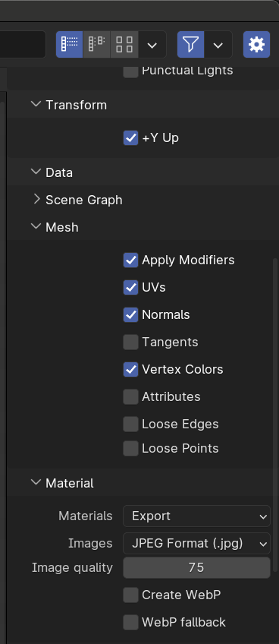Open display settings dropdown arrow

coord(152,44)
